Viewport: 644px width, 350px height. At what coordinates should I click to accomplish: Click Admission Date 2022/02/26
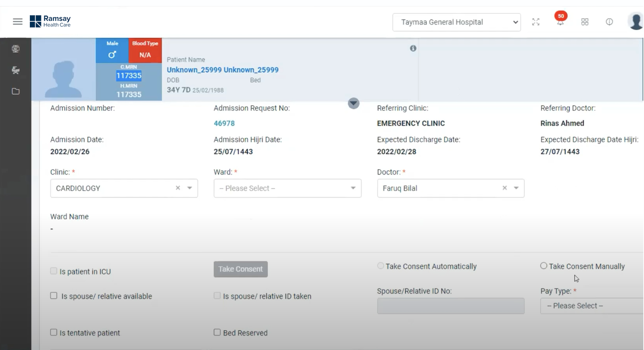click(70, 151)
